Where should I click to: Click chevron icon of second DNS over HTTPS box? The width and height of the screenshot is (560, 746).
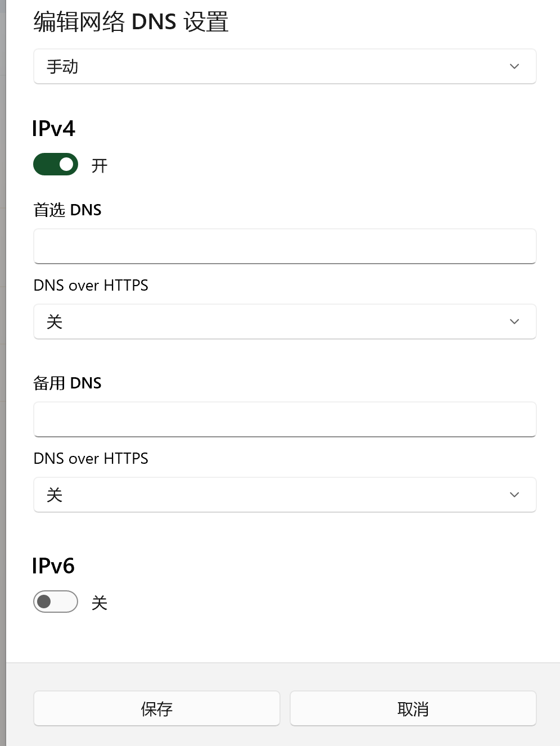point(514,495)
